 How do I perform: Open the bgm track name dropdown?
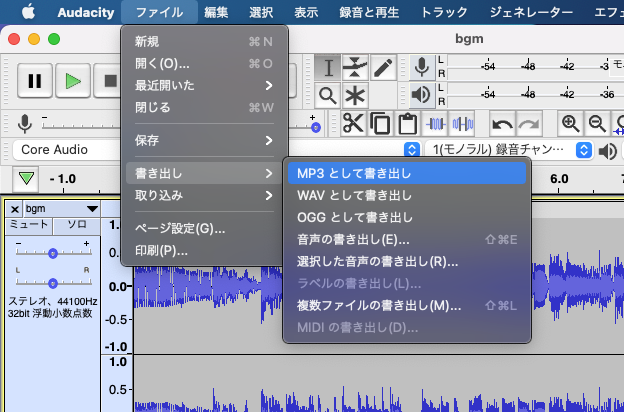click(62, 209)
